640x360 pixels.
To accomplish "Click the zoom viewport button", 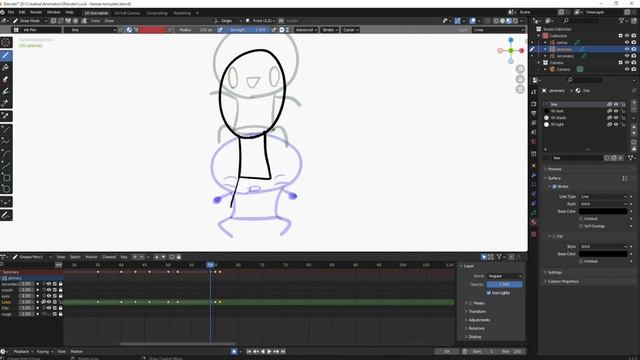I will tap(520, 69).
